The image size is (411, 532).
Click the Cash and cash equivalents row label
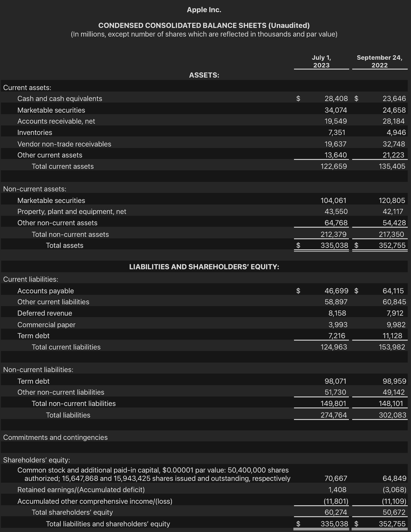(x=60, y=99)
